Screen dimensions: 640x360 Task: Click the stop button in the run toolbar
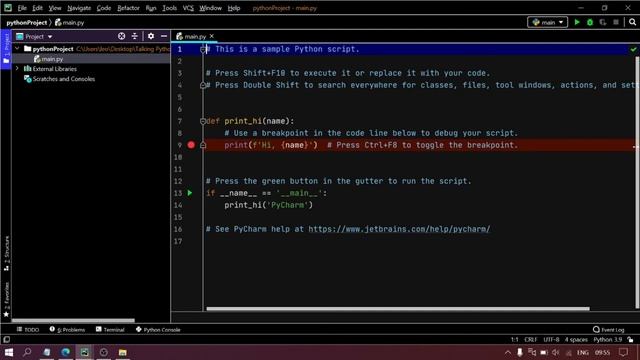[616, 22]
